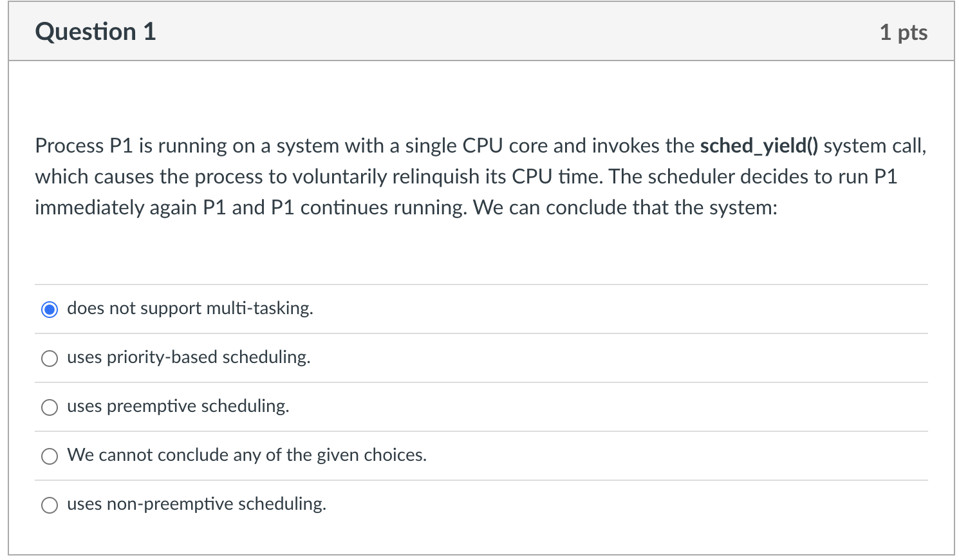Click the "uses priority-based scheduling." answer label

(189, 357)
